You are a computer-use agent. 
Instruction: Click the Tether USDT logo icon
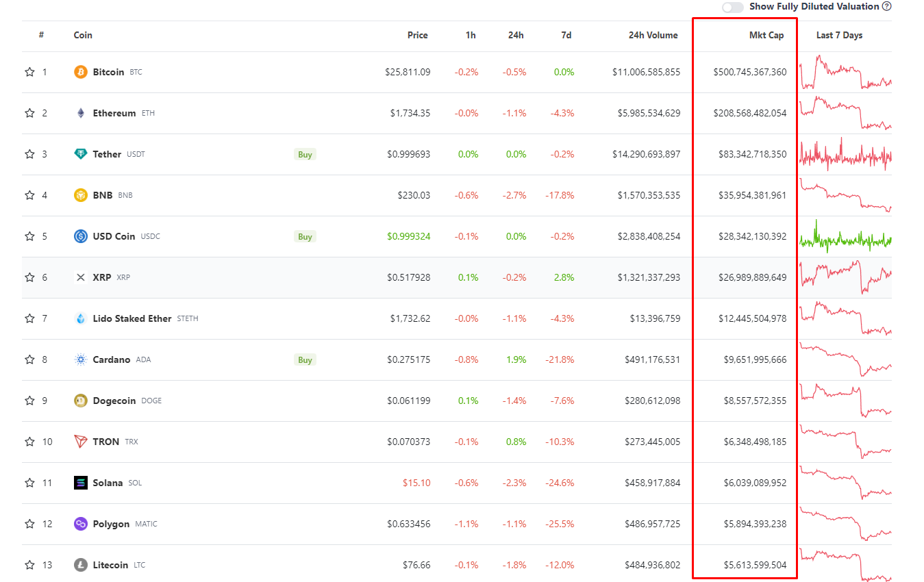point(80,153)
